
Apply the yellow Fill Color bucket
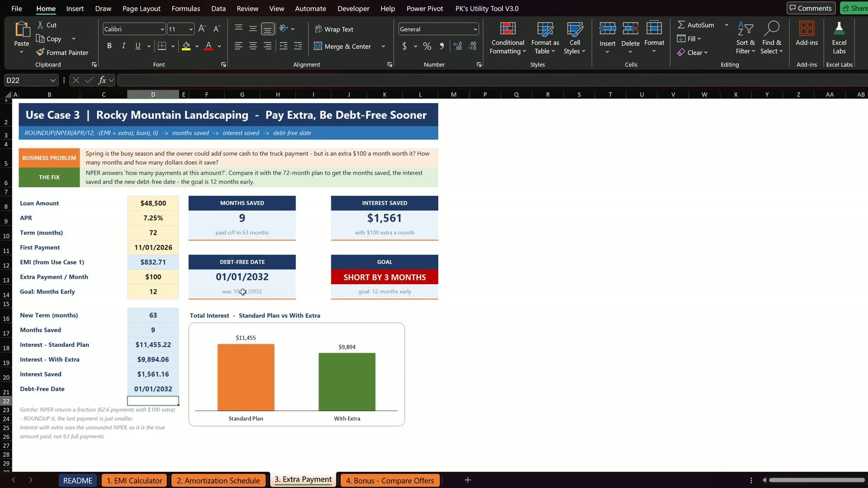pos(186,46)
